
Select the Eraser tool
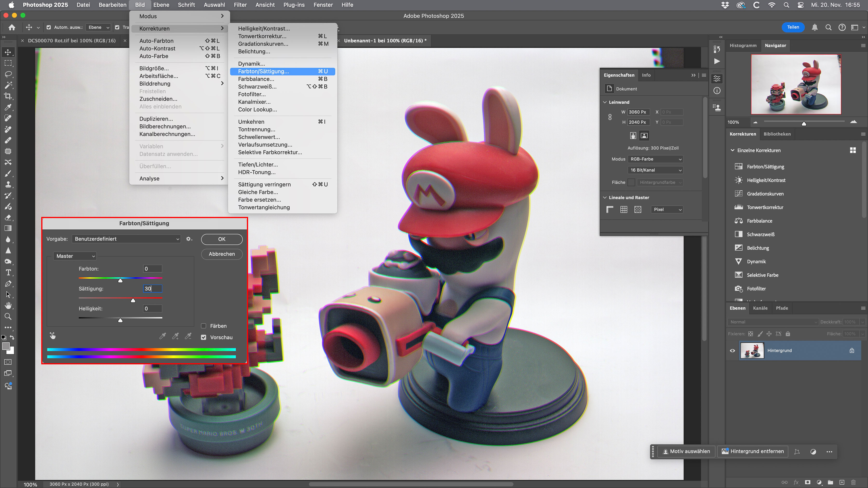coord(8,217)
